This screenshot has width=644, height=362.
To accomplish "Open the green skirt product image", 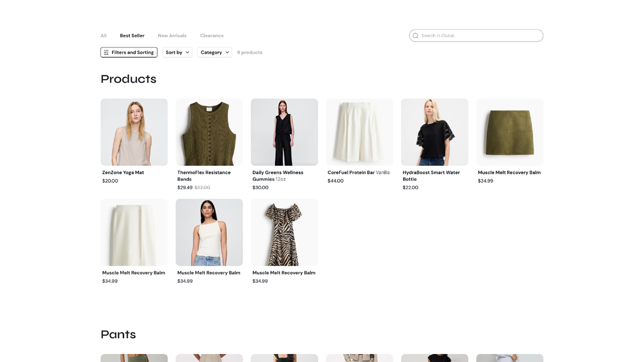I will tap(510, 132).
